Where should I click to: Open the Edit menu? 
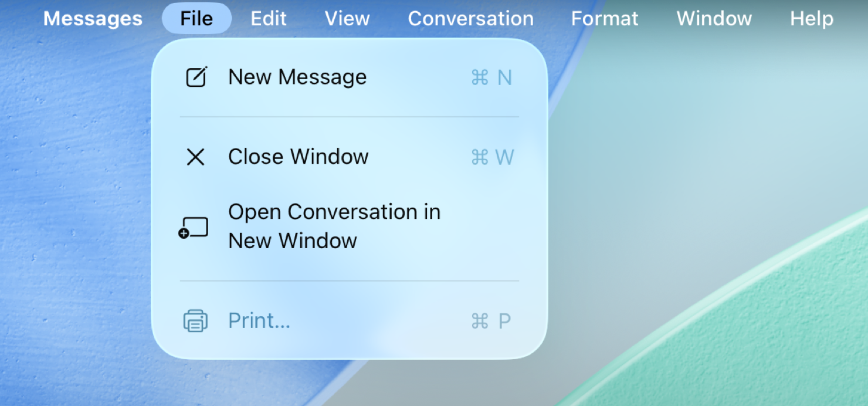[x=268, y=18]
